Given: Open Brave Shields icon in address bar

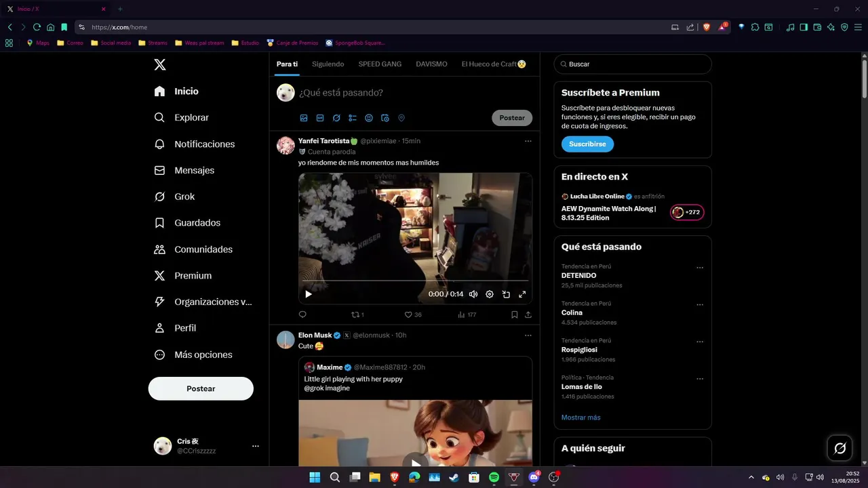Looking at the screenshot, I should [x=706, y=27].
